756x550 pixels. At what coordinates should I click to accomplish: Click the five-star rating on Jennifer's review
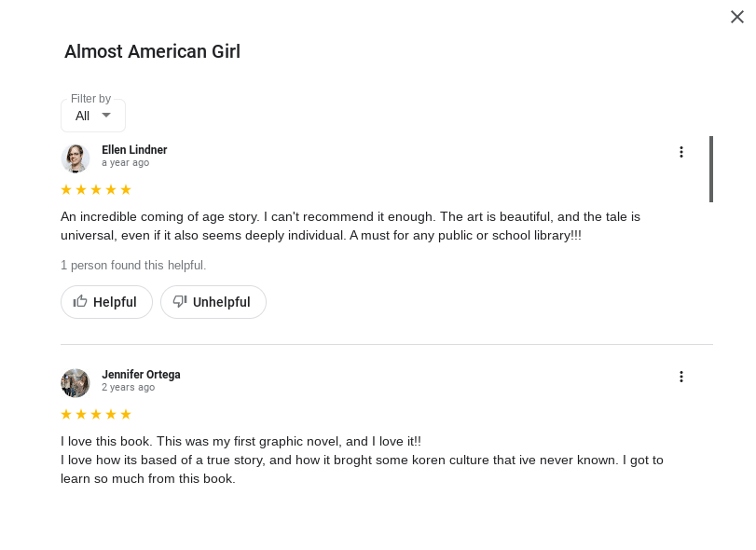pos(96,415)
